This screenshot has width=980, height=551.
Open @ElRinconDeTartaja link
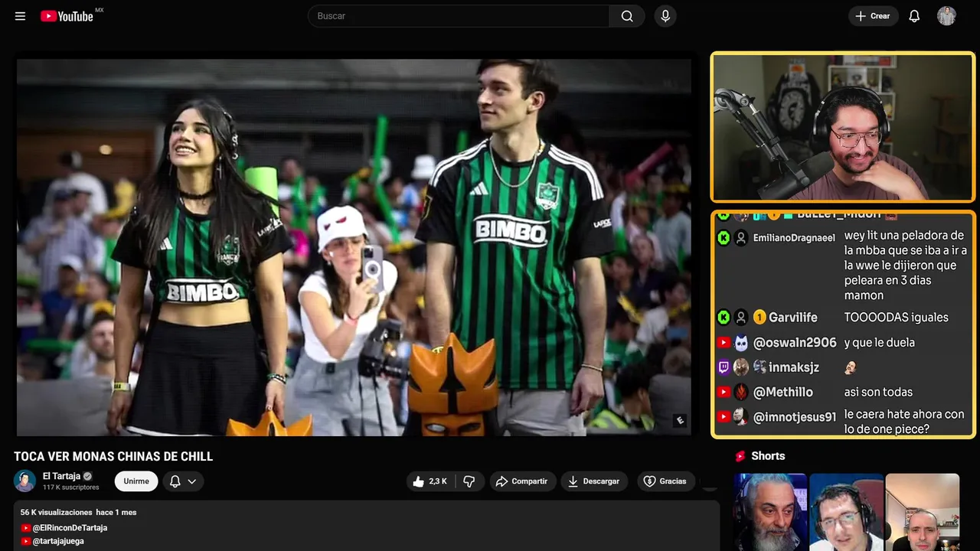click(x=70, y=528)
